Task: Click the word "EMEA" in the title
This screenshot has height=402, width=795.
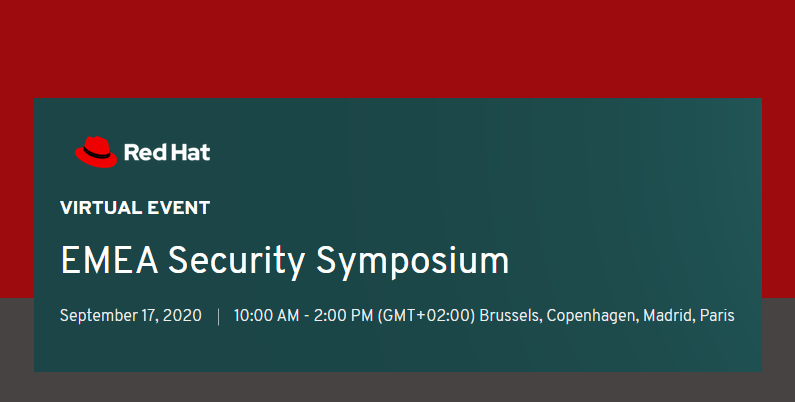Action: (109, 261)
